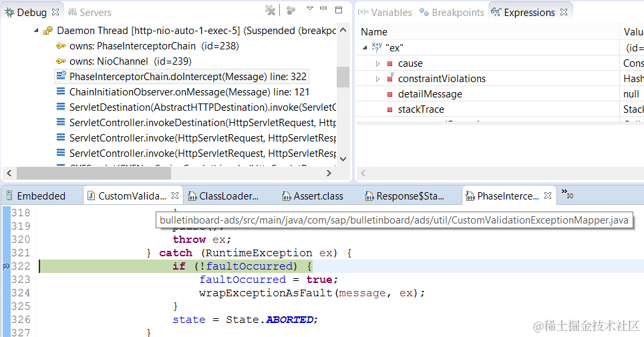Open Debug view menu dropdown arrow

click(310, 9)
